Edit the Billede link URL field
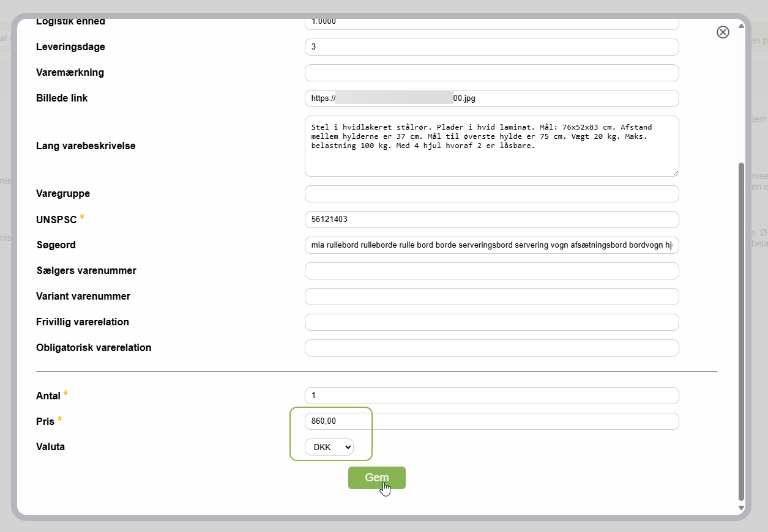Screen dimensions: 768x532 pos(492,98)
